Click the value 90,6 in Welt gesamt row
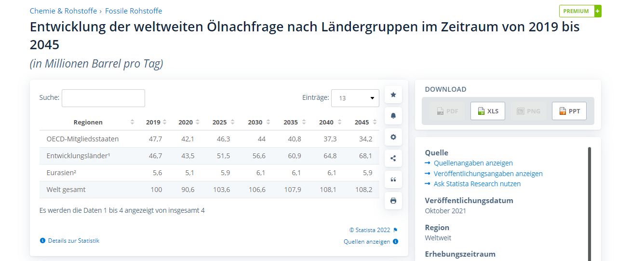This screenshot has width=644, height=261. 188,190
